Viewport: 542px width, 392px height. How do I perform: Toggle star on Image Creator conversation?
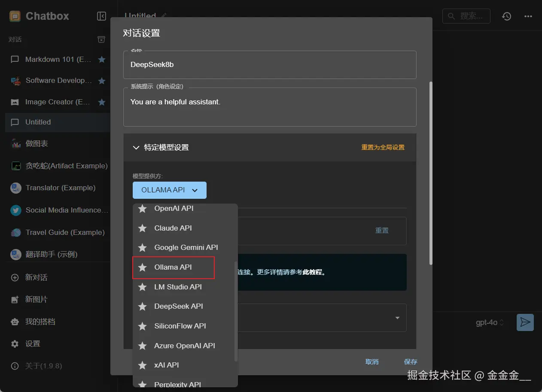[x=102, y=102]
